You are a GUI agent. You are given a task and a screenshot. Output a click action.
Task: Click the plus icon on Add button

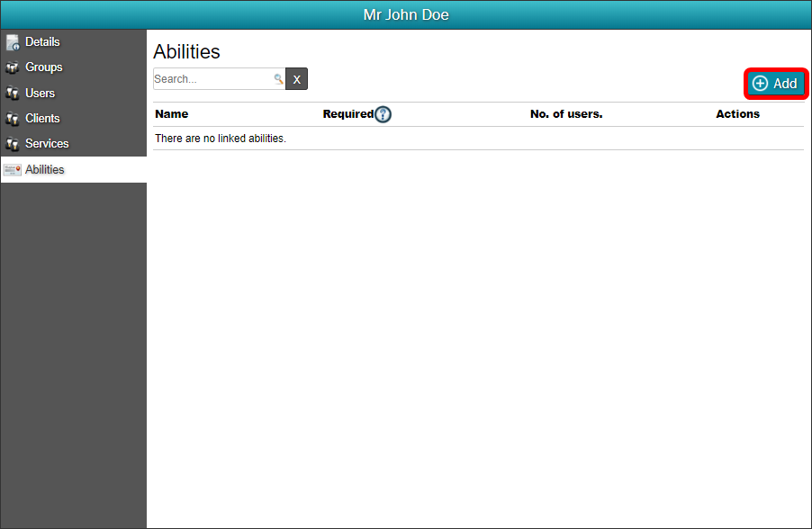tap(760, 84)
